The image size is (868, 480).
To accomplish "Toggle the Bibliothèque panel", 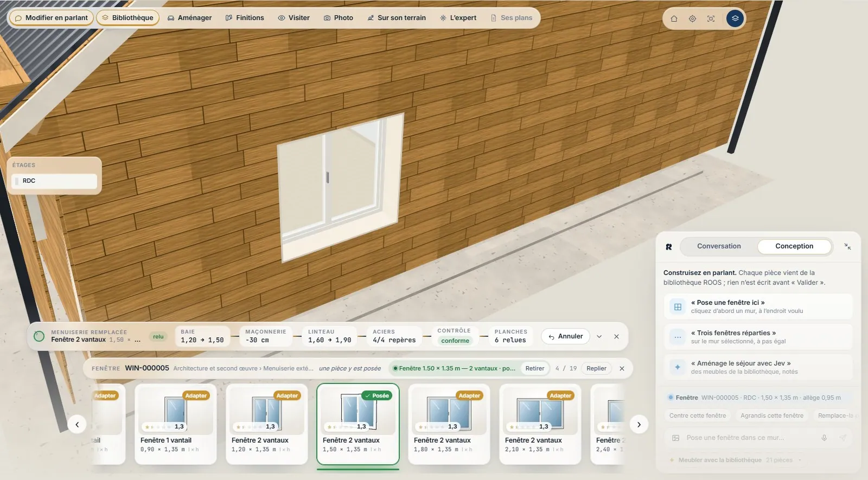I will 127,18.
